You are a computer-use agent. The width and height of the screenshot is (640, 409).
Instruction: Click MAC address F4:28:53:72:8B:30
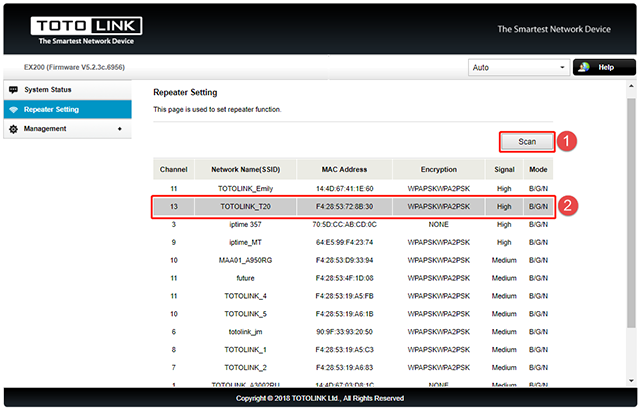[344, 207]
